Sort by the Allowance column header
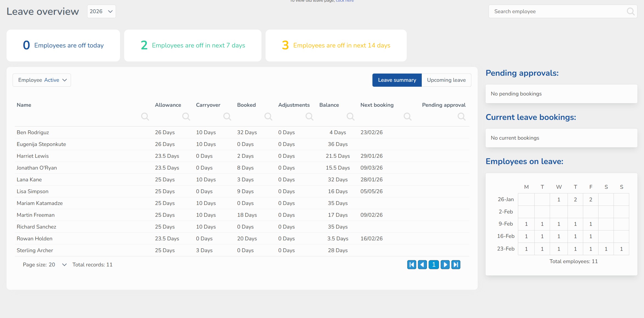The height and width of the screenshot is (318, 644). (x=168, y=105)
